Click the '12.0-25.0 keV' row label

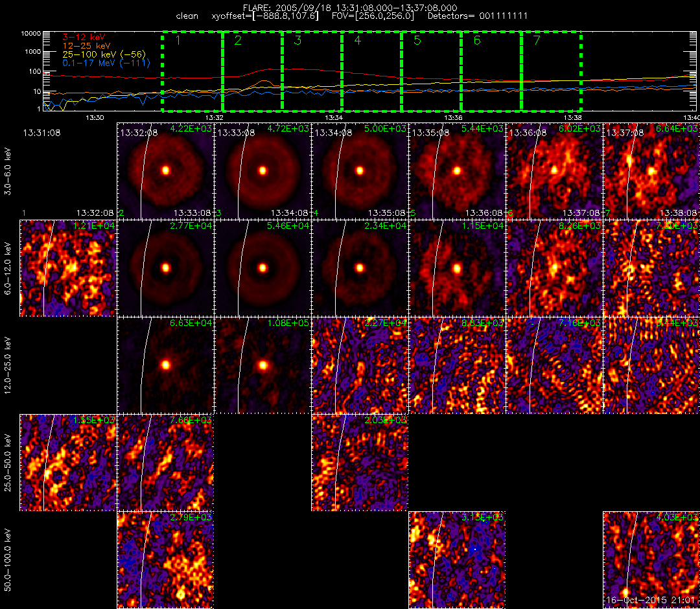click(x=8, y=365)
